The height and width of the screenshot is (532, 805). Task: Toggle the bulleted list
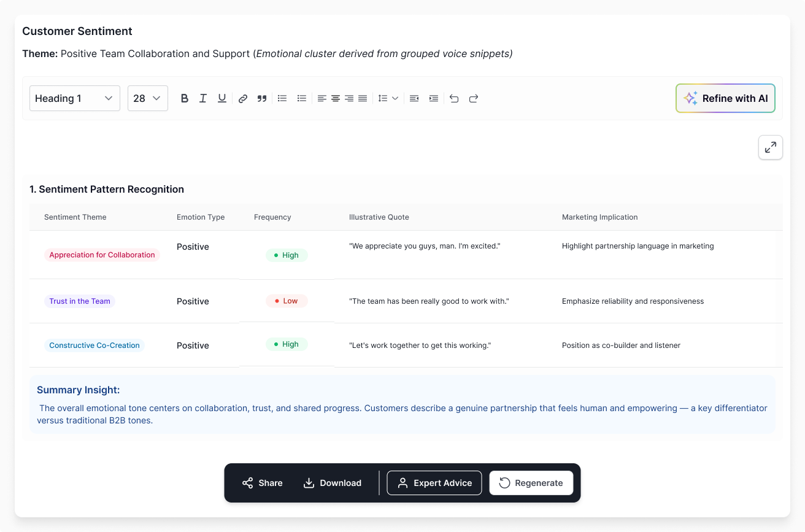coord(282,98)
